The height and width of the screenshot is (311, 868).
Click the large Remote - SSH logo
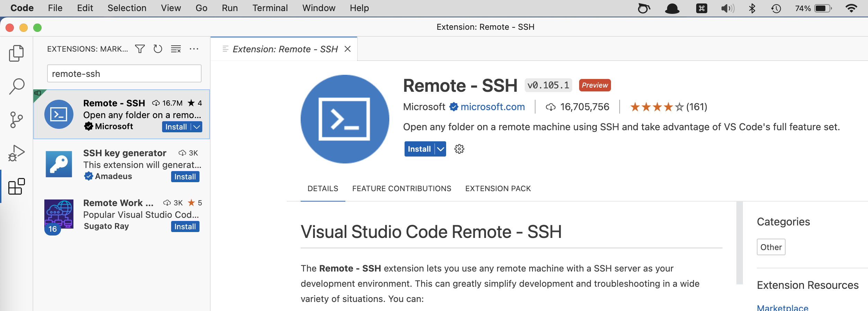tap(345, 119)
